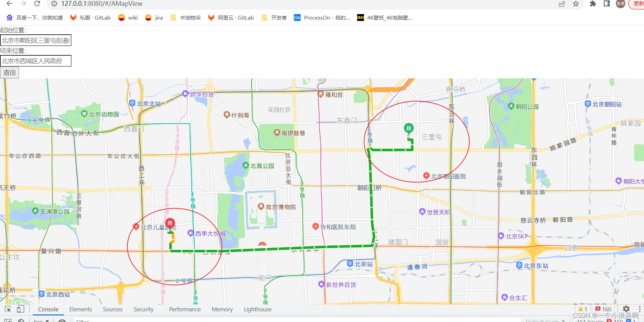Open the wiki bookmark
Image resolution: width=644 pixels, height=322 pixels.
click(128, 18)
